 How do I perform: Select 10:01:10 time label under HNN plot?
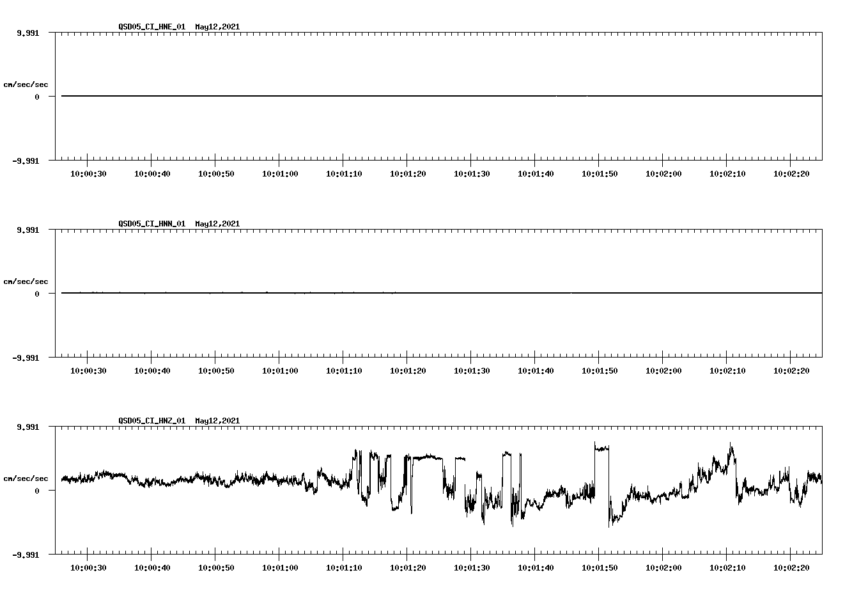pyautogui.click(x=344, y=371)
